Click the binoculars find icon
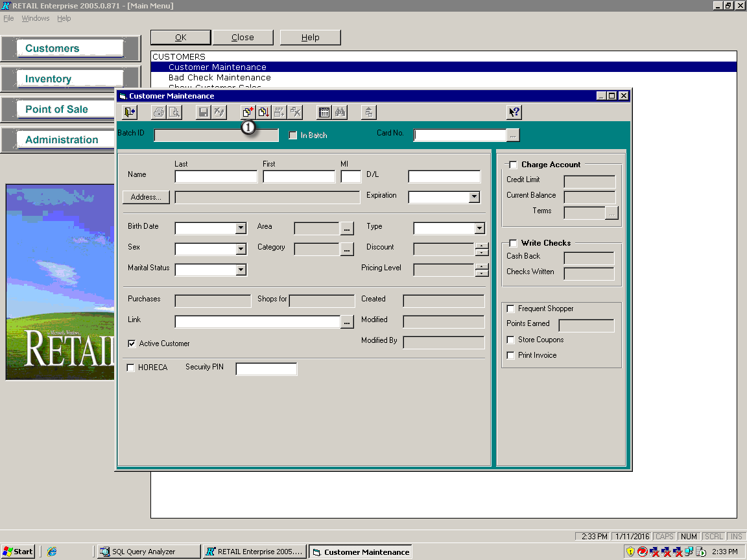747x560 pixels. [340, 112]
